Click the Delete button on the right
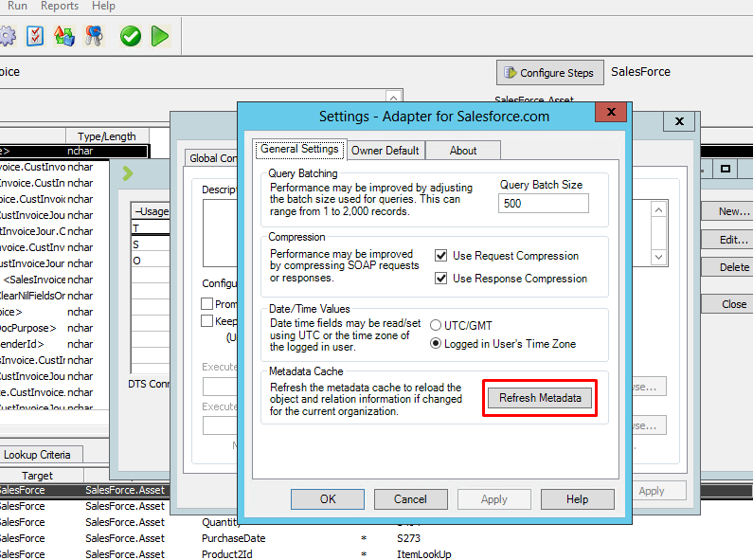 (727, 267)
